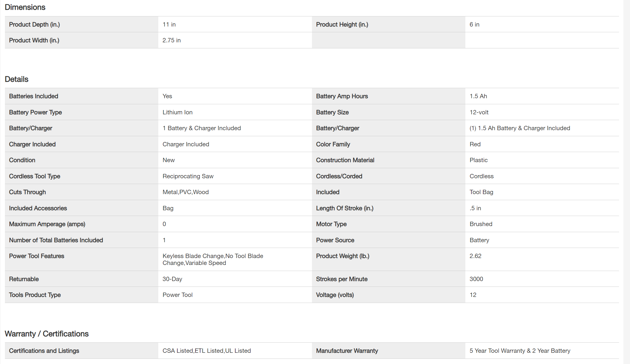This screenshot has width=630, height=364.
Task: Click the Details section heading
Action: pos(17,79)
